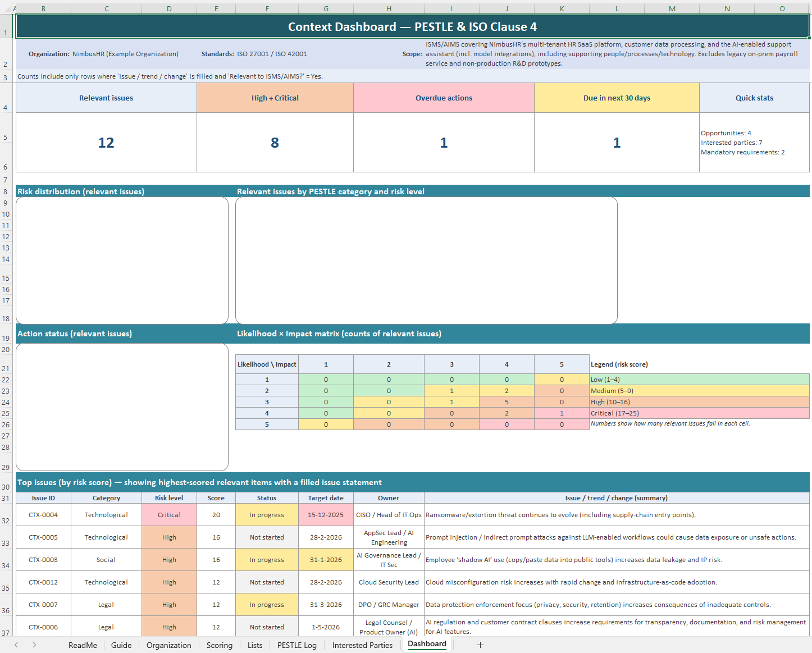Click the Select All corner above row headers
Image resolution: width=812 pixels, height=653 pixels.
(6, 8)
